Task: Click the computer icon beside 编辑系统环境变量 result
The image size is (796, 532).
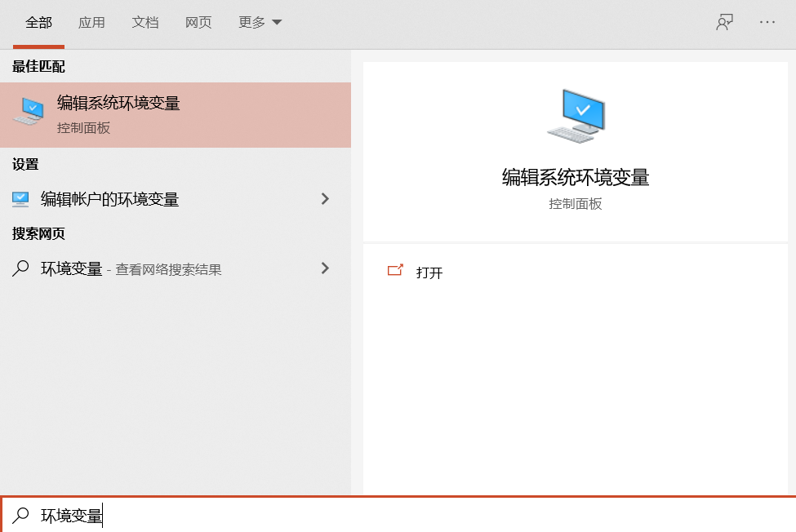Action: (29, 112)
